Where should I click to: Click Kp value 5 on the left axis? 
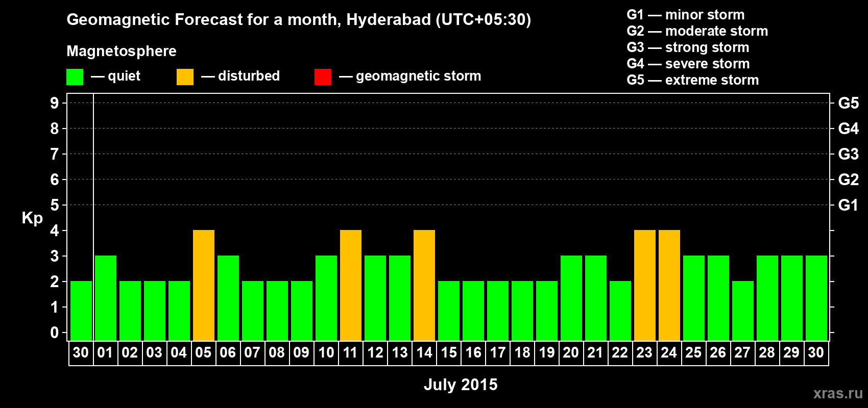pyautogui.click(x=55, y=205)
